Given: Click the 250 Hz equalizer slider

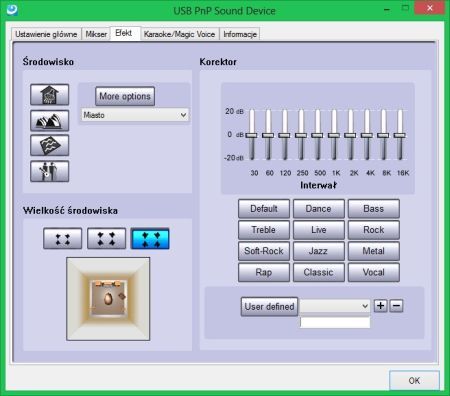Looking at the screenshot, I should click(x=301, y=135).
